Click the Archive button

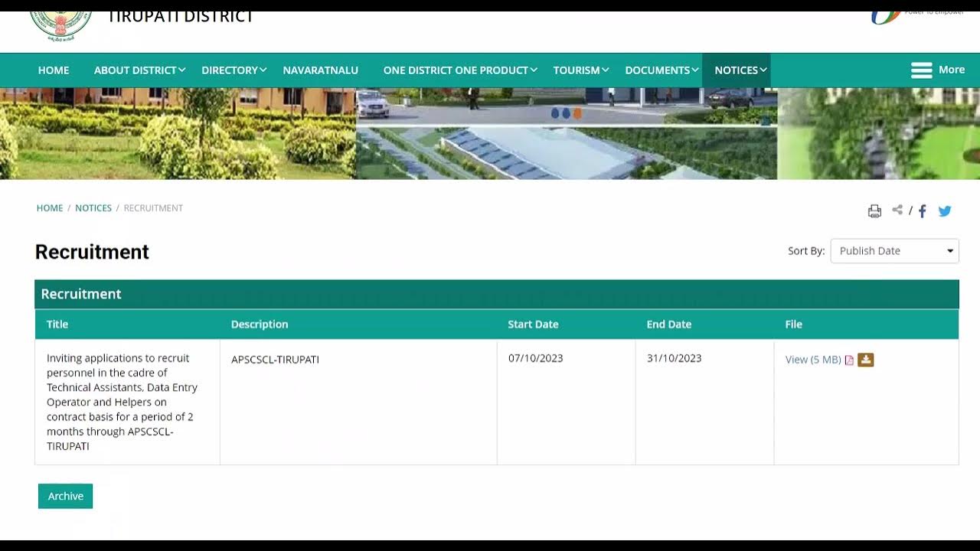point(66,496)
